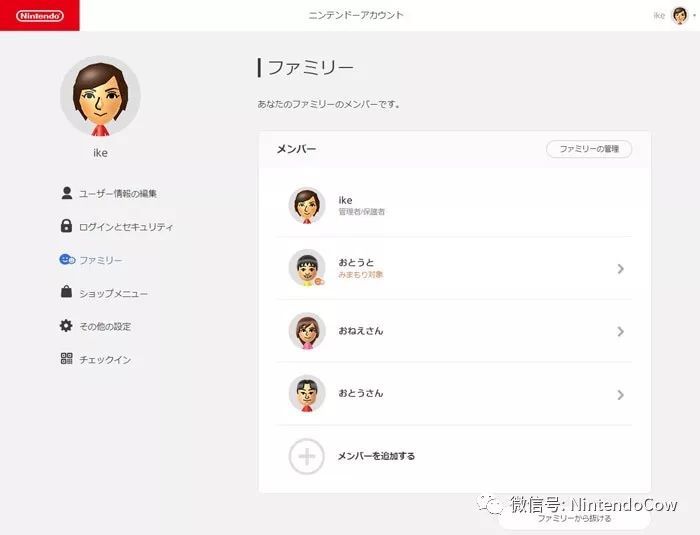Click the gear icon for その他の設定
The image size is (700, 535).
[x=66, y=326]
